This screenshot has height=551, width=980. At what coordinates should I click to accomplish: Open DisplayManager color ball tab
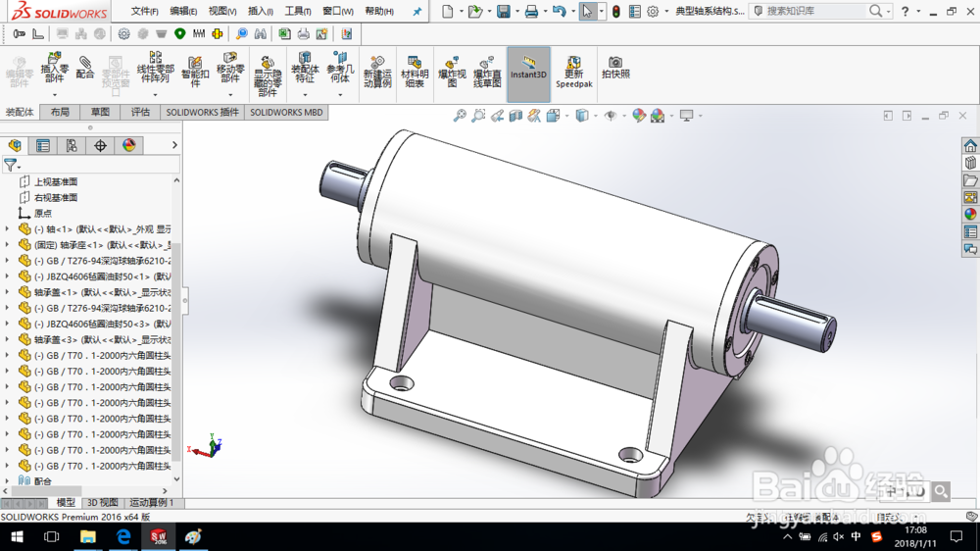coord(128,146)
